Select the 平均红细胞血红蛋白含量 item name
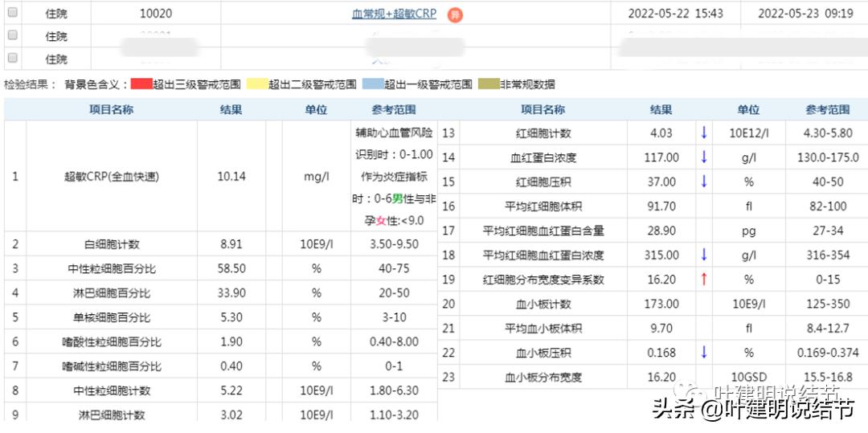 tap(543, 231)
